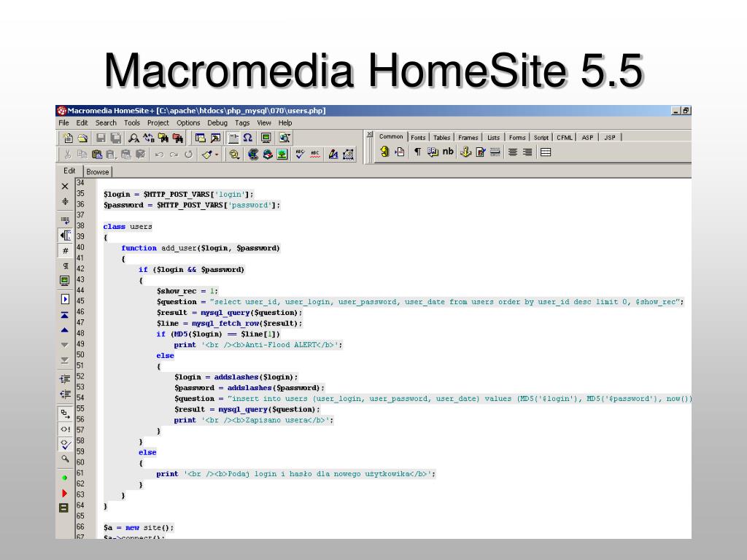Toggle the Results window icon
The height and width of the screenshot is (560, 747).
(x=215, y=138)
